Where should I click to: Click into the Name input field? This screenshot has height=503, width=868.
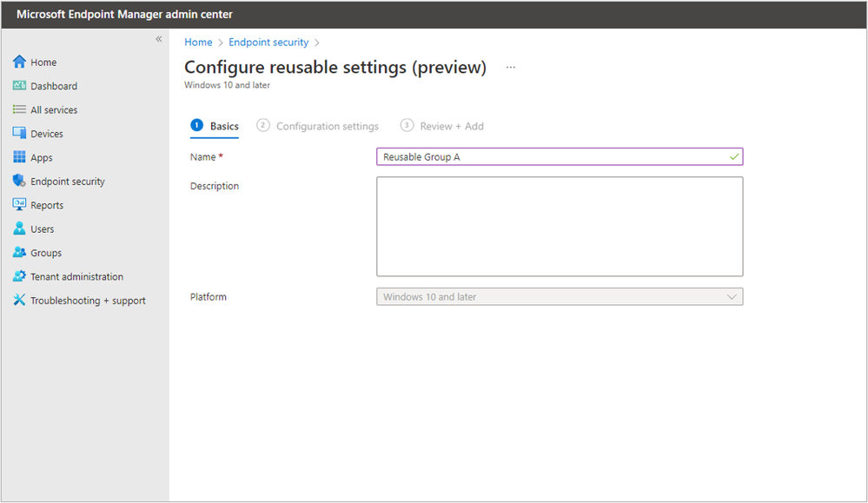pyautogui.click(x=560, y=156)
